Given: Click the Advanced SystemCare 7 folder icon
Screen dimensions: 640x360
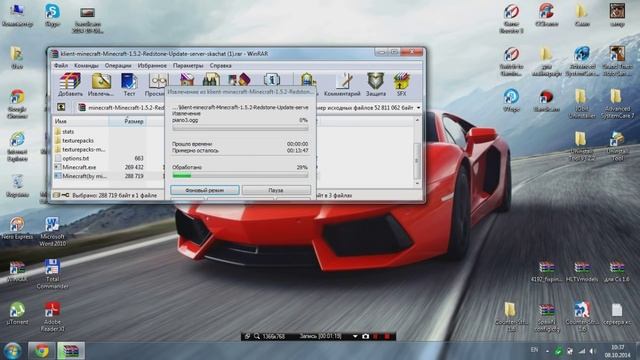Looking at the screenshot, I should tap(617, 104).
